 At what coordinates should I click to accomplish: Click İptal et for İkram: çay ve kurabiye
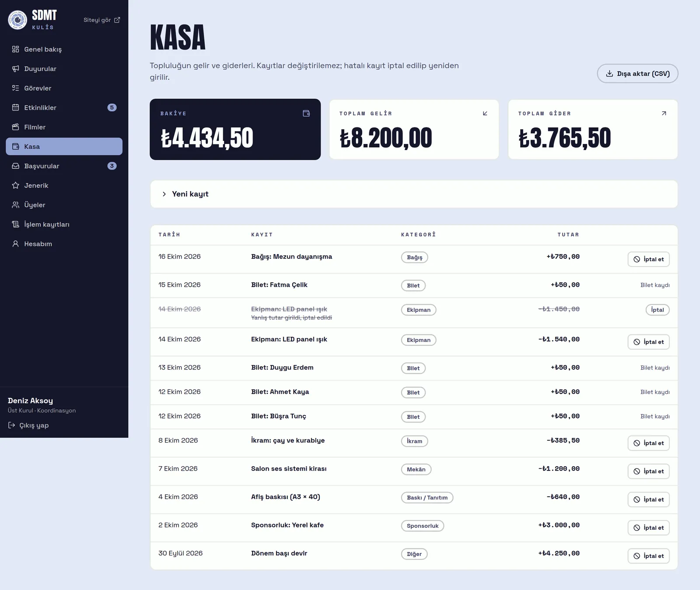(x=648, y=443)
